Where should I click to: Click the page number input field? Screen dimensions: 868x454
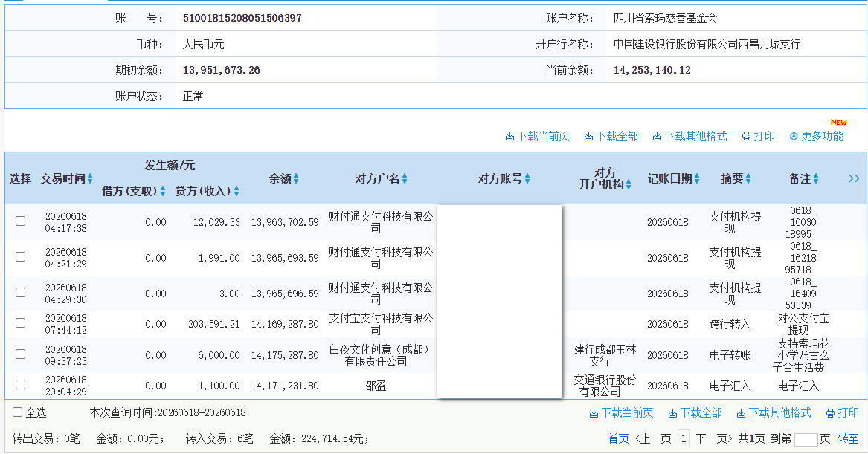tap(806, 440)
